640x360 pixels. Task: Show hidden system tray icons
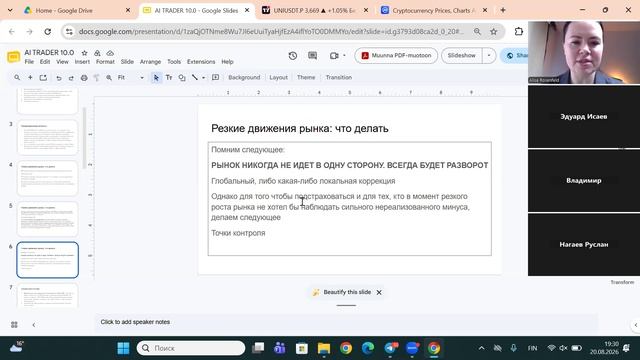pos(482,348)
